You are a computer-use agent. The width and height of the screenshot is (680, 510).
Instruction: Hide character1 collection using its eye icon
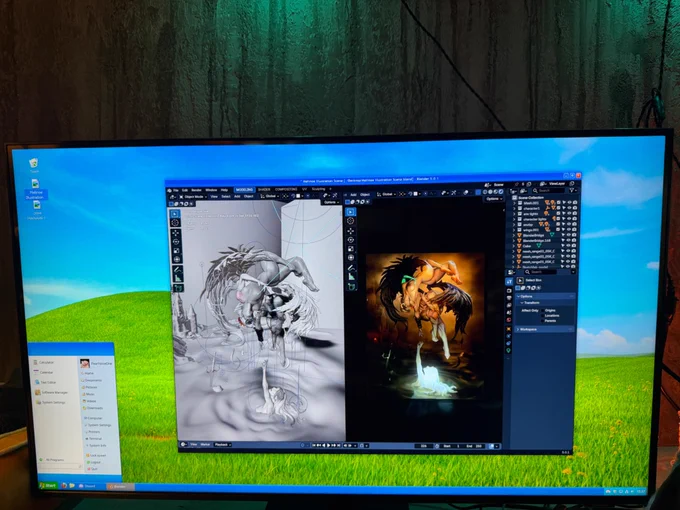[569, 208]
